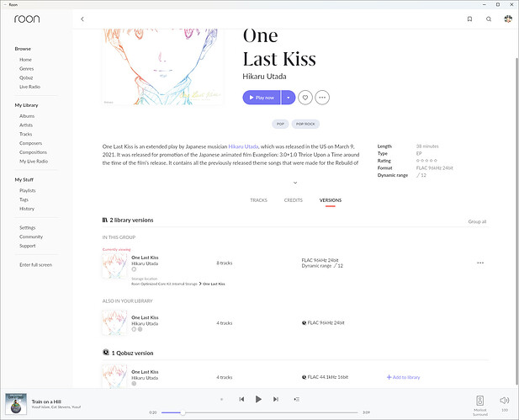Click the vertical page scrollbar
This screenshot has height=420, width=519.
pos(517,221)
